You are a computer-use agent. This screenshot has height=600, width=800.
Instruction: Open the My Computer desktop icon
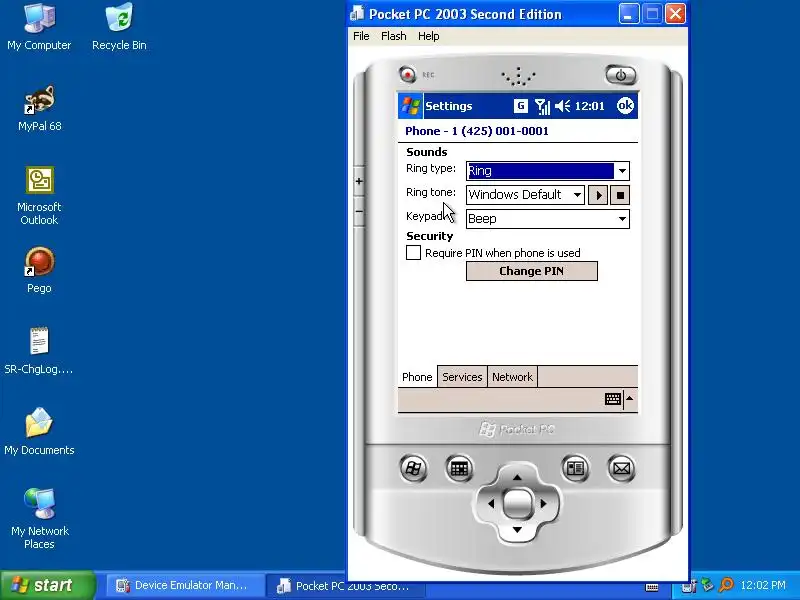tap(39, 26)
